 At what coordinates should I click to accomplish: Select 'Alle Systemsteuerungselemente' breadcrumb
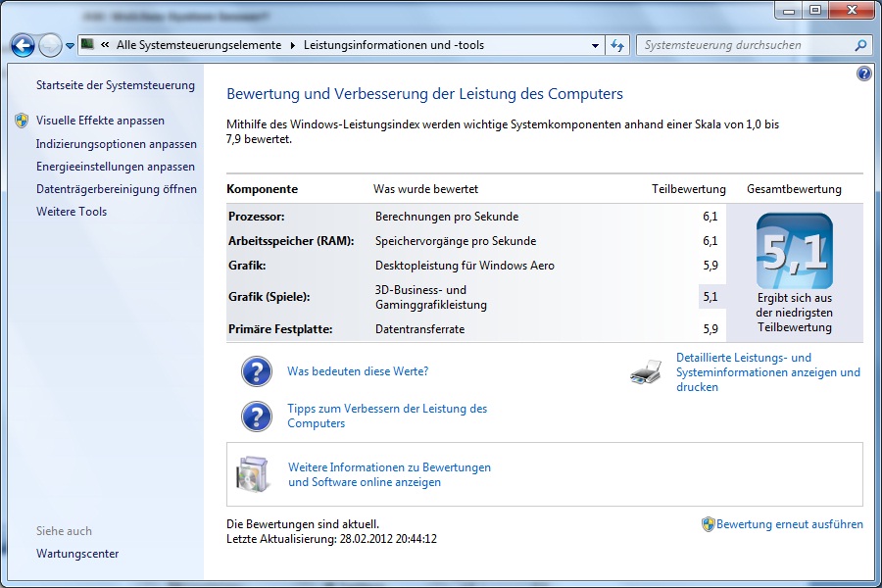[199, 45]
